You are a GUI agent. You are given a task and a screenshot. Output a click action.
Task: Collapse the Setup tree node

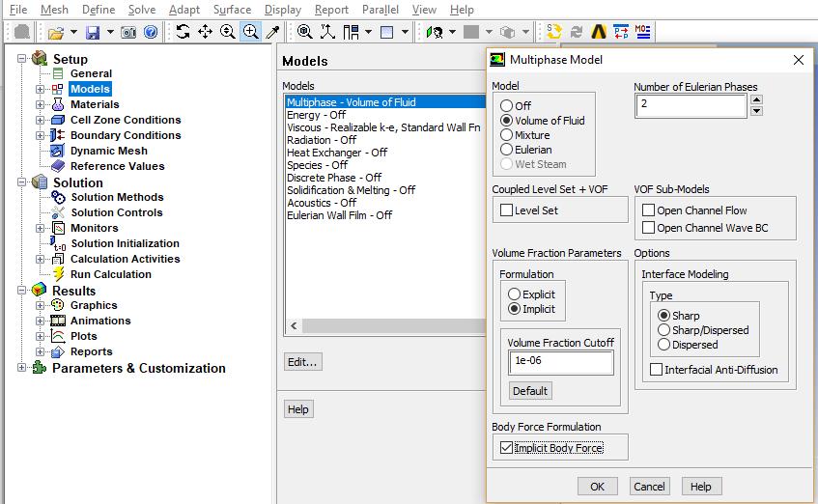point(21,59)
